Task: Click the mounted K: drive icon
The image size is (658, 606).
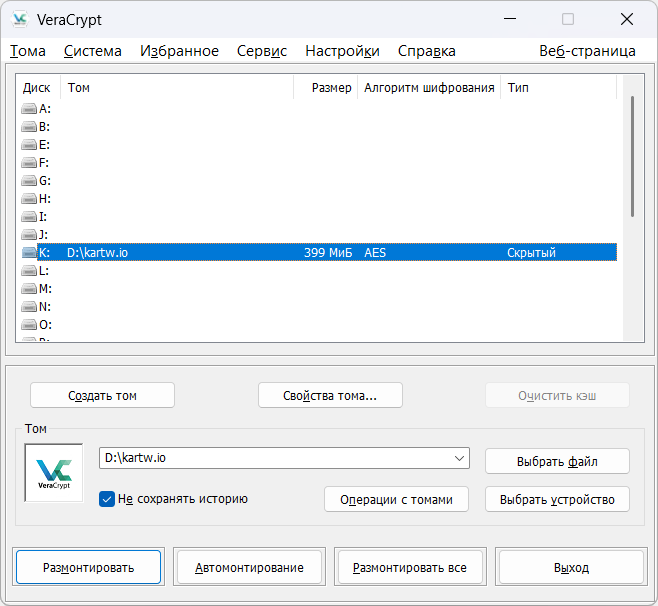Action: point(29,253)
